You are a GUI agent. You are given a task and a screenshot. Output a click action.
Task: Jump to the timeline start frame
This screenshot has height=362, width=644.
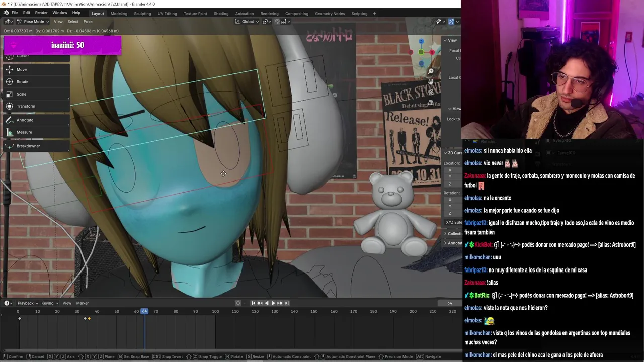tap(253, 303)
